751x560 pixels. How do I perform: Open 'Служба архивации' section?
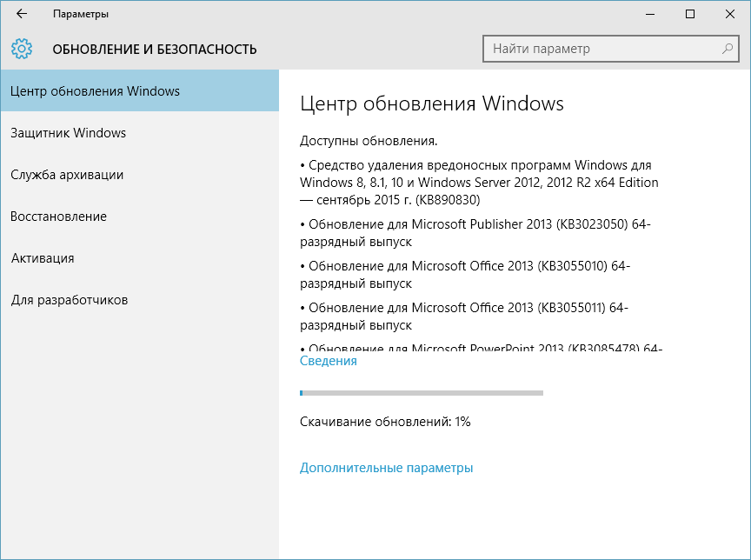(139, 175)
